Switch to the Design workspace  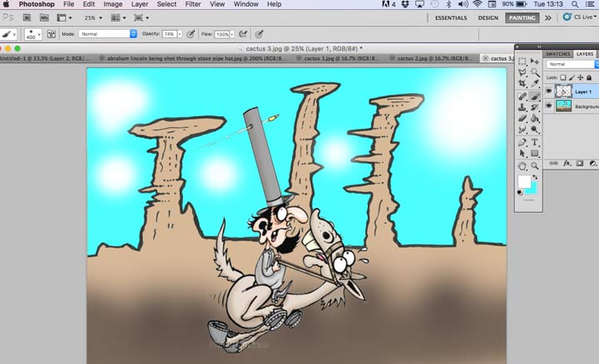[488, 17]
